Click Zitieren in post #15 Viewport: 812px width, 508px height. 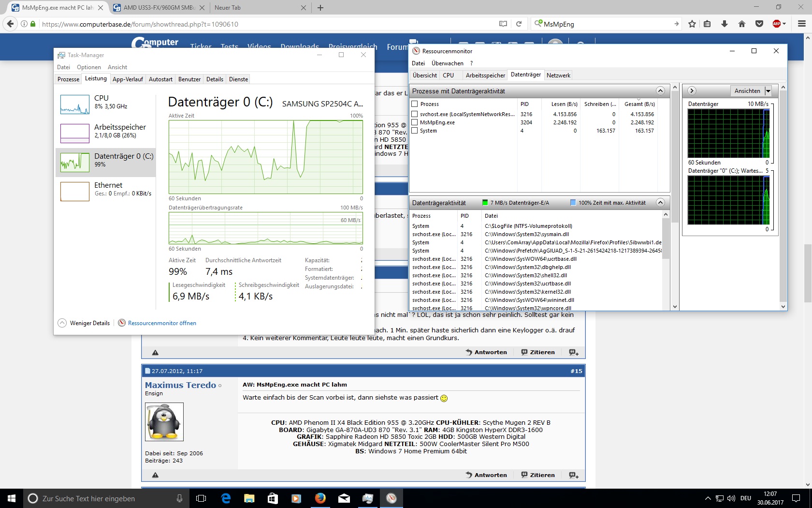tap(538, 475)
